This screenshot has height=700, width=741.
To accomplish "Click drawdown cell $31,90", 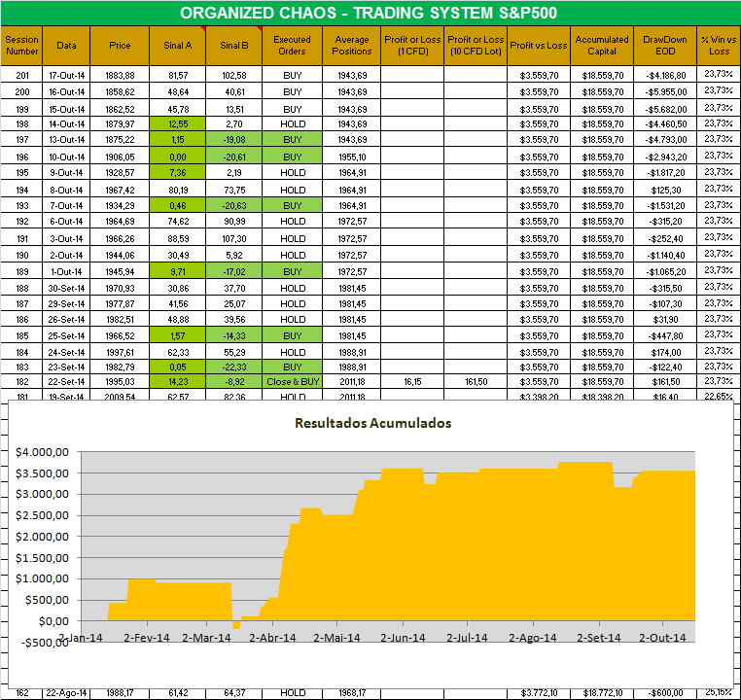I will [x=665, y=319].
